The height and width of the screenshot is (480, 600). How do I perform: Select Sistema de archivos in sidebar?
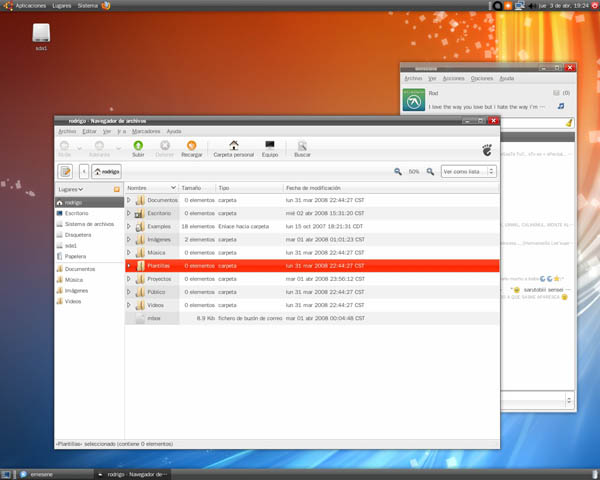click(x=89, y=224)
